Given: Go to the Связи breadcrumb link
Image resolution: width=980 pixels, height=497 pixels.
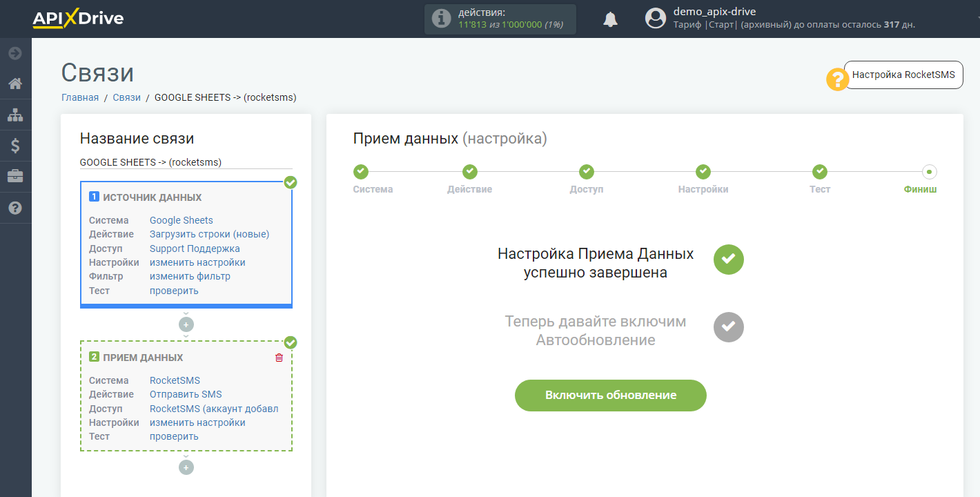Looking at the screenshot, I should pyautogui.click(x=127, y=97).
